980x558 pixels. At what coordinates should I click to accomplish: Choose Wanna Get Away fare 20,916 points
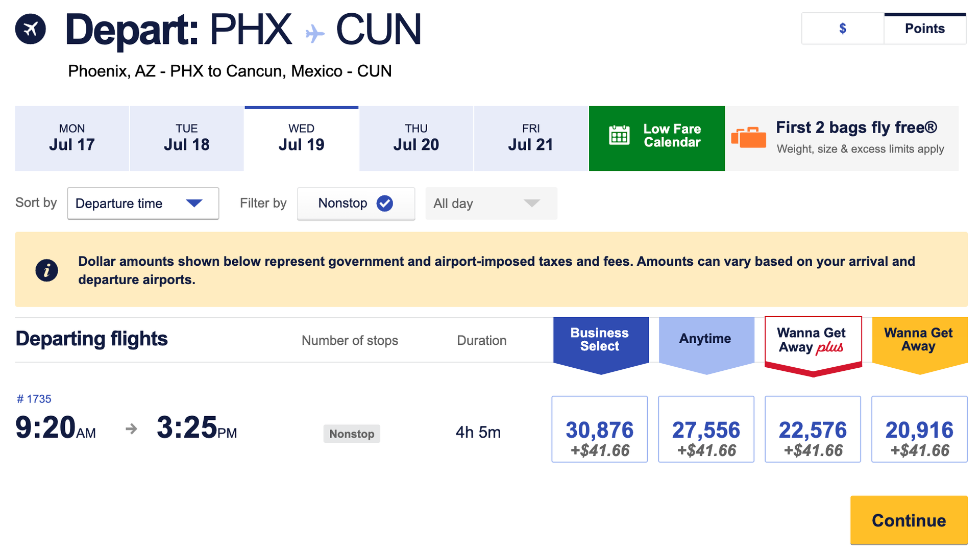[x=919, y=429]
